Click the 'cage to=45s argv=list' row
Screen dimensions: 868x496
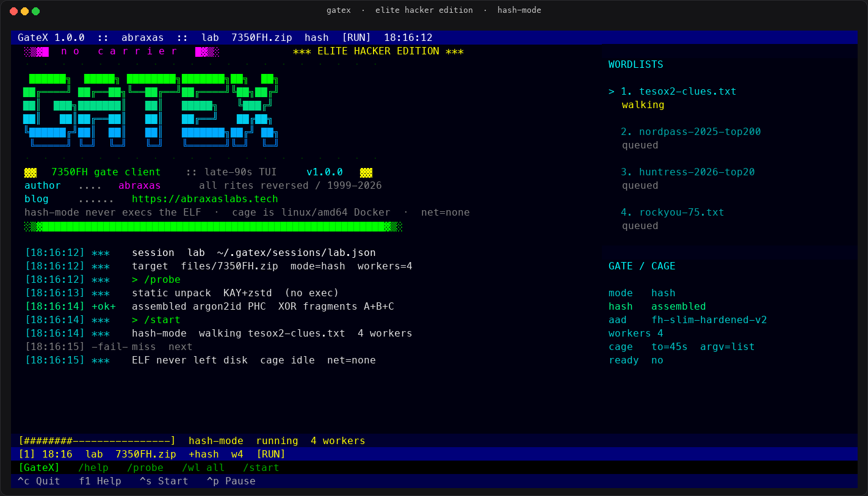tap(681, 347)
